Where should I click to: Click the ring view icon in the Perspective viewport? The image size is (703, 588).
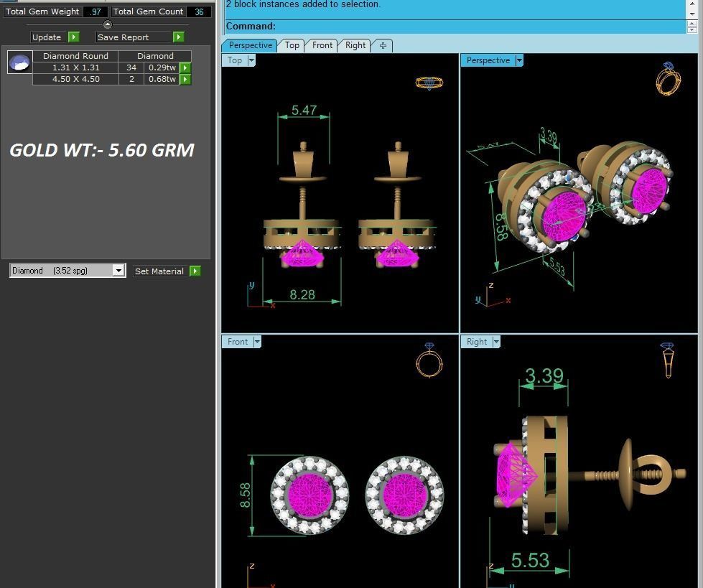point(668,79)
